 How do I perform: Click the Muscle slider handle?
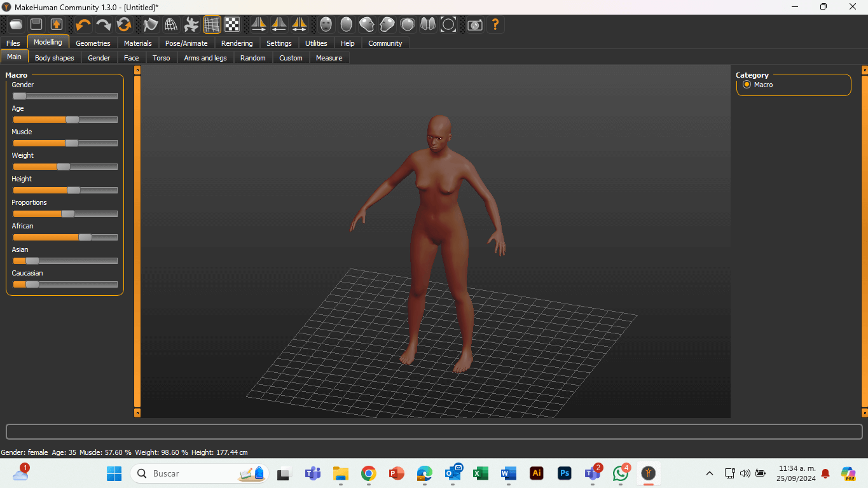pyautogui.click(x=72, y=143)
